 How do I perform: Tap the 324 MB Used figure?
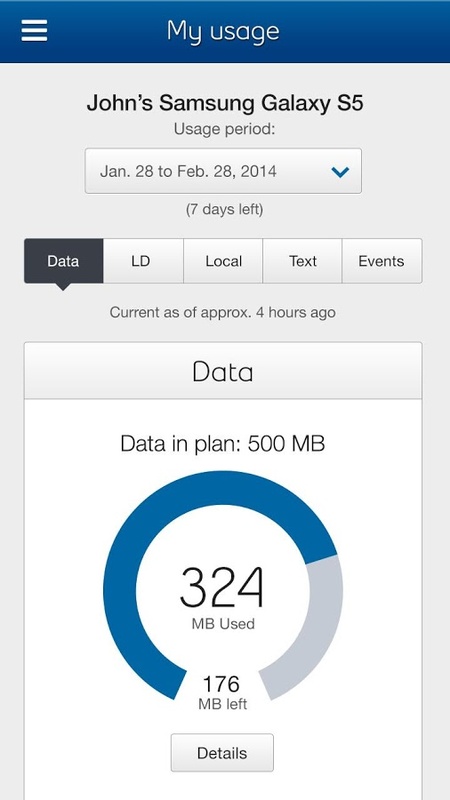(223, 597)
